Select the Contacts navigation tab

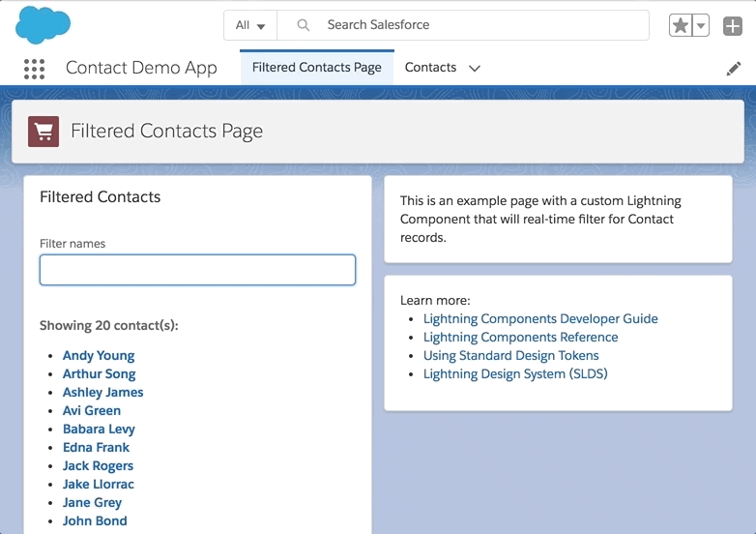click(x=430, y=67)
